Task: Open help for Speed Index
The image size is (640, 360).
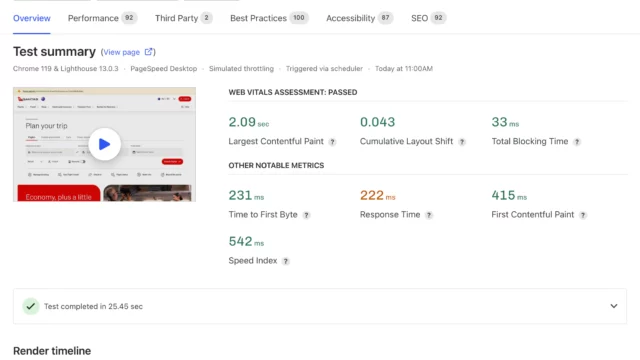Action: pyautogui.click(x=286, y=261)
